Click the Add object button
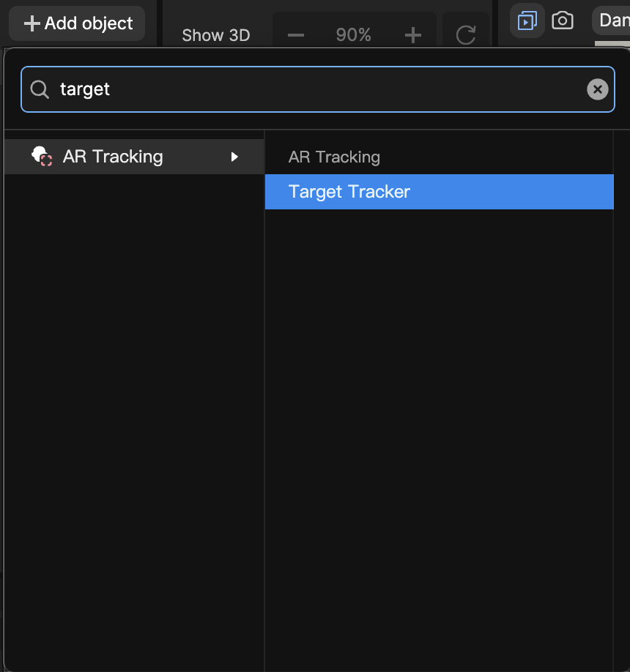This screenshot has height=672, width=630. 77,23
